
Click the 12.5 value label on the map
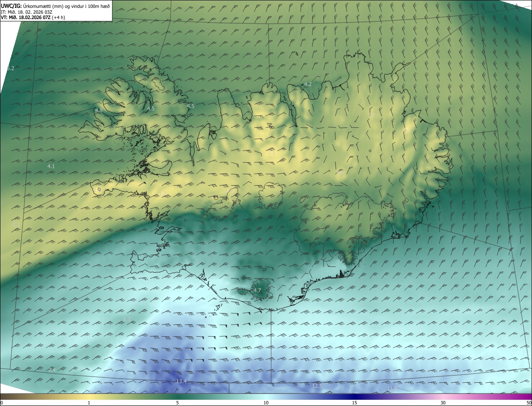[x=317, y=386]
